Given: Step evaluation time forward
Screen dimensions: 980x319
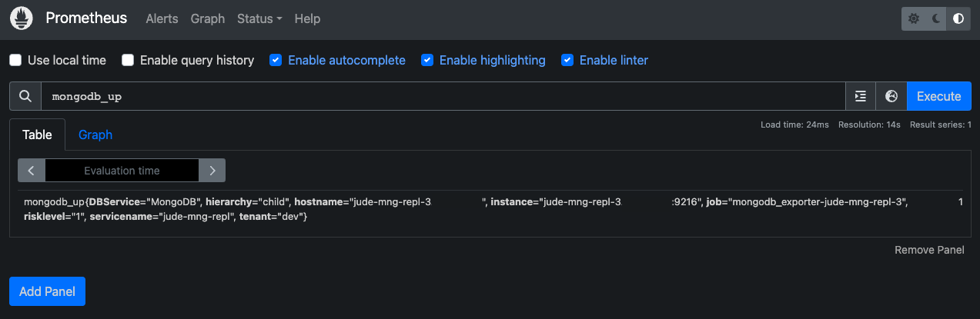Looking at the screenshot, I should (x=212, y=171).
